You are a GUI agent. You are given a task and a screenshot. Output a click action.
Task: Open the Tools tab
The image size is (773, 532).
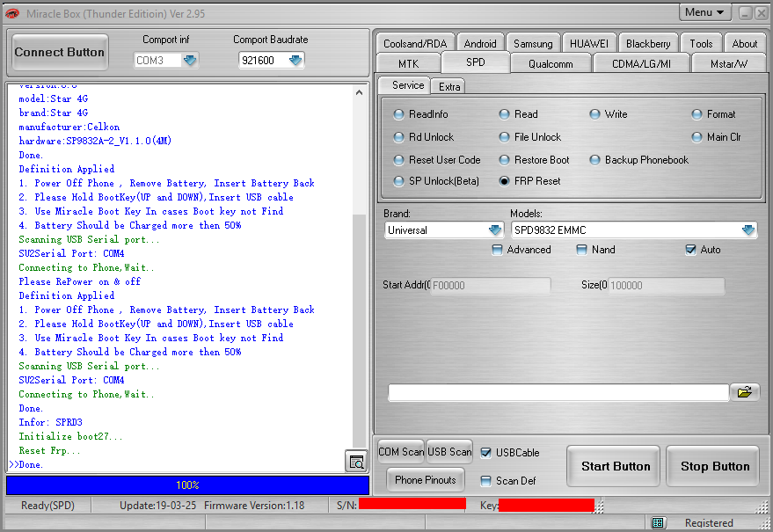(701, 43)
